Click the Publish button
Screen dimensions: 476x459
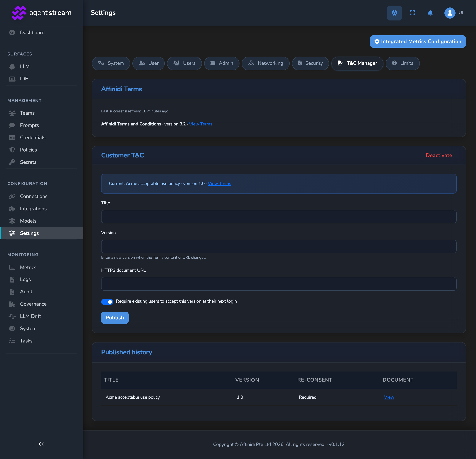pos(115,318)
